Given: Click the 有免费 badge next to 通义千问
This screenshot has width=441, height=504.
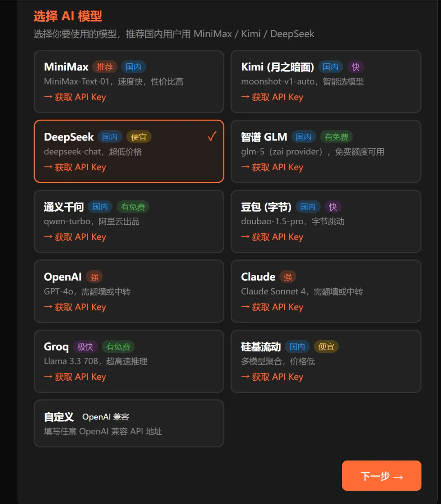Looking at the screenshot, I should [x=133, y=207].
